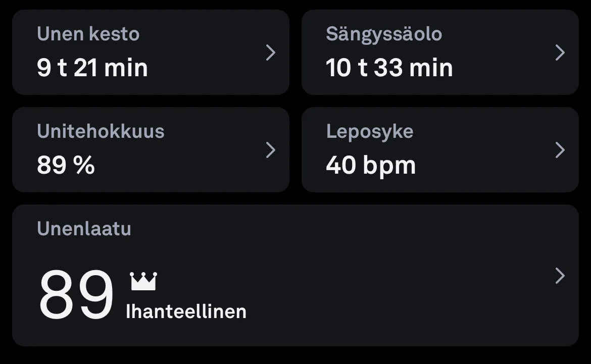Expand the Unenlaatu card chevron

point(560,276)
